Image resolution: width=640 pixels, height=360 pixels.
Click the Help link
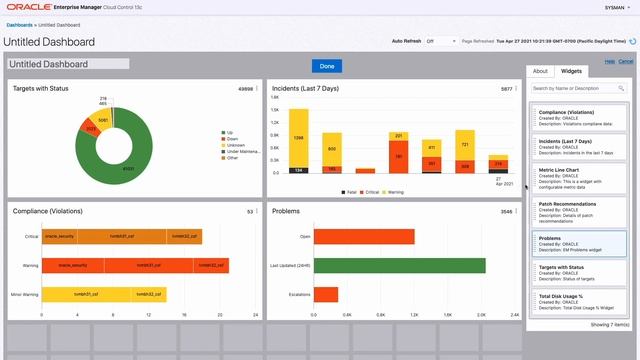click(x=609, y=61)
